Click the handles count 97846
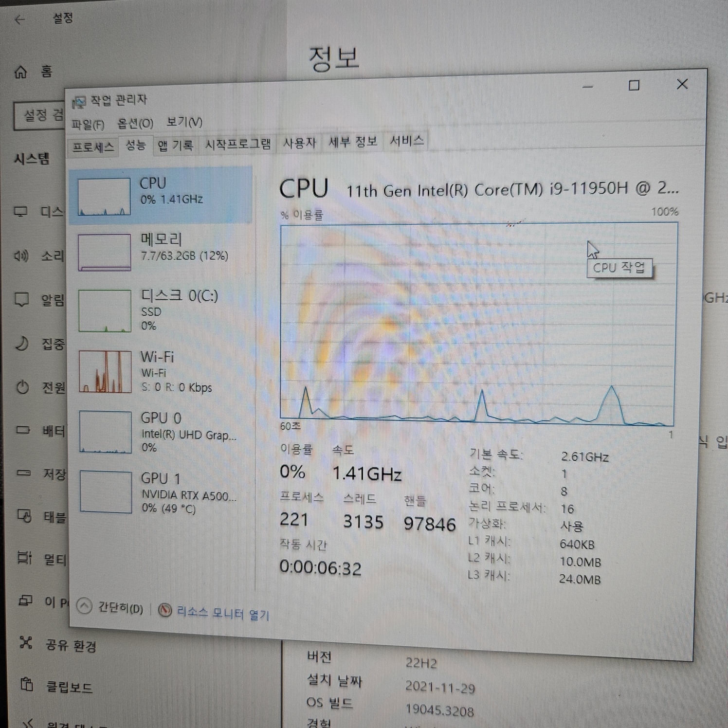This screenshot has height=728, width=728. 429,524
